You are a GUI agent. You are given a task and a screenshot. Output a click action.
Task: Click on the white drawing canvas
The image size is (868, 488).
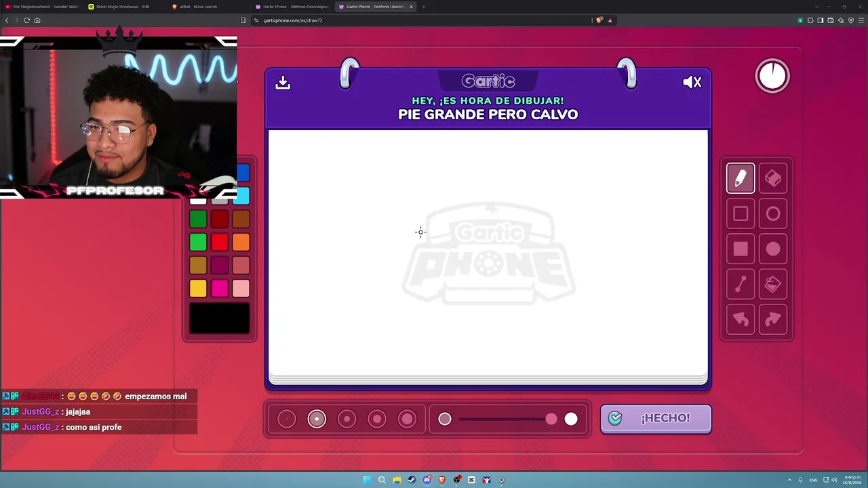click(x=488, y=252)
